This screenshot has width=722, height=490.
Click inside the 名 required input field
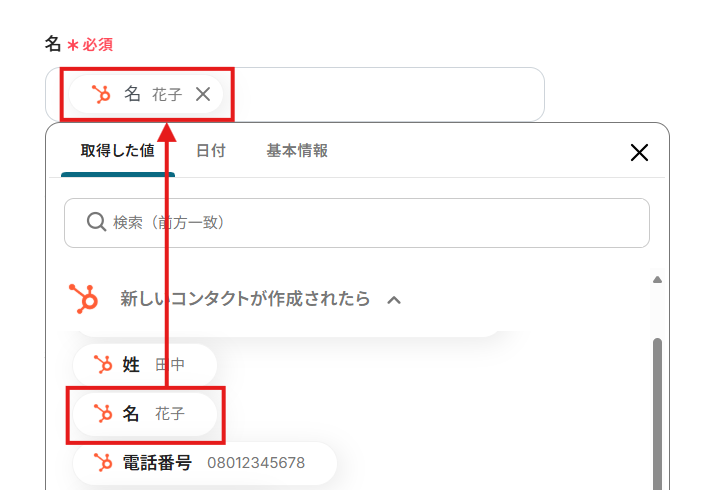pyautogui.click(x=295, y=94)
